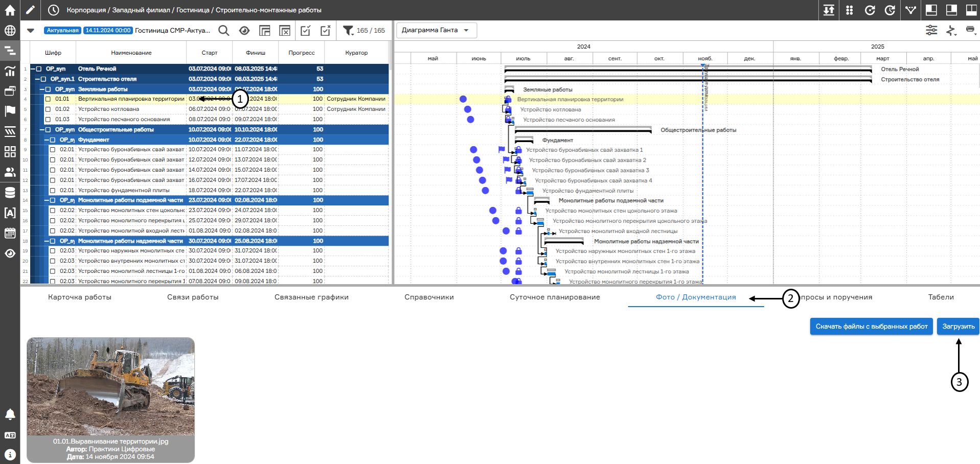The image size is (980, 464).
Task: Open the Диаграмма Ганта view dropdown
Action: pos(436,30)
